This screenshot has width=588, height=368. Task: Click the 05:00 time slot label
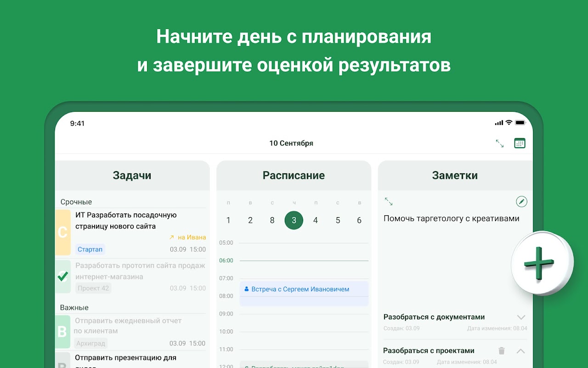[x=226, y=242]
